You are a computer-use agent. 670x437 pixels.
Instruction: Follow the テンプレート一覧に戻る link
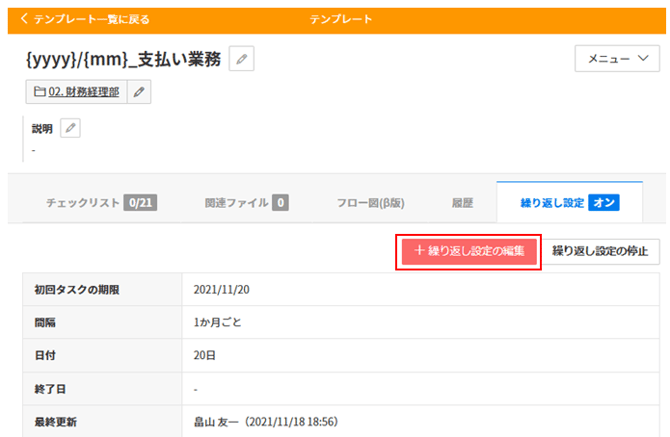91,19
